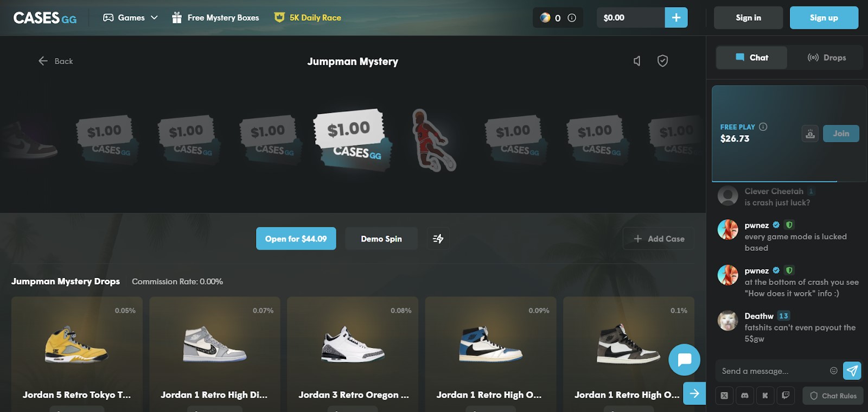
Task: Click the floating support chat bubble
Action: 684,359
